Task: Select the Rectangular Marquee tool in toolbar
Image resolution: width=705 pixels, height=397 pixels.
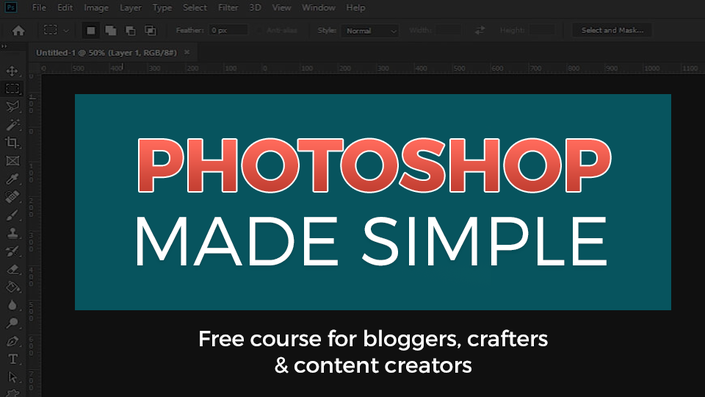Action: click(x=12, y=89)
